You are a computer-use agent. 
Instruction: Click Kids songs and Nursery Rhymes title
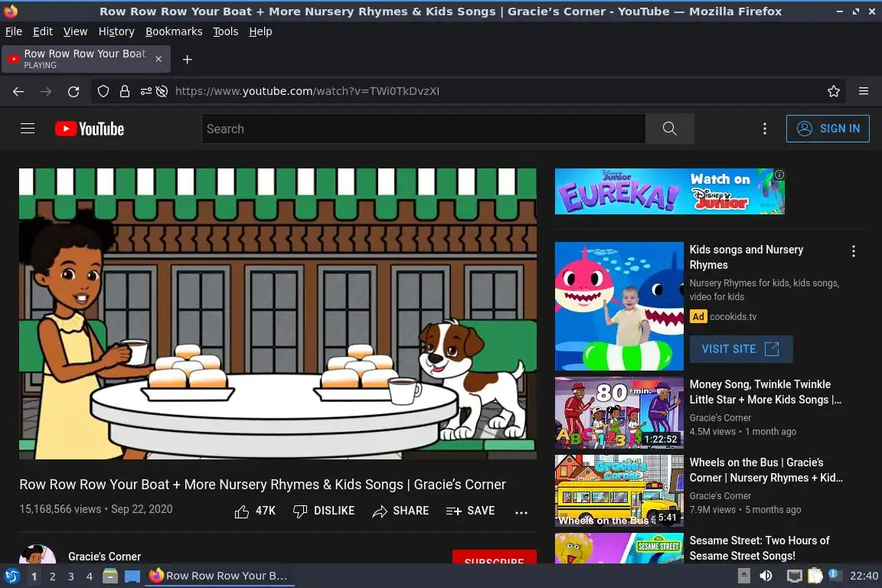(746, 257)
